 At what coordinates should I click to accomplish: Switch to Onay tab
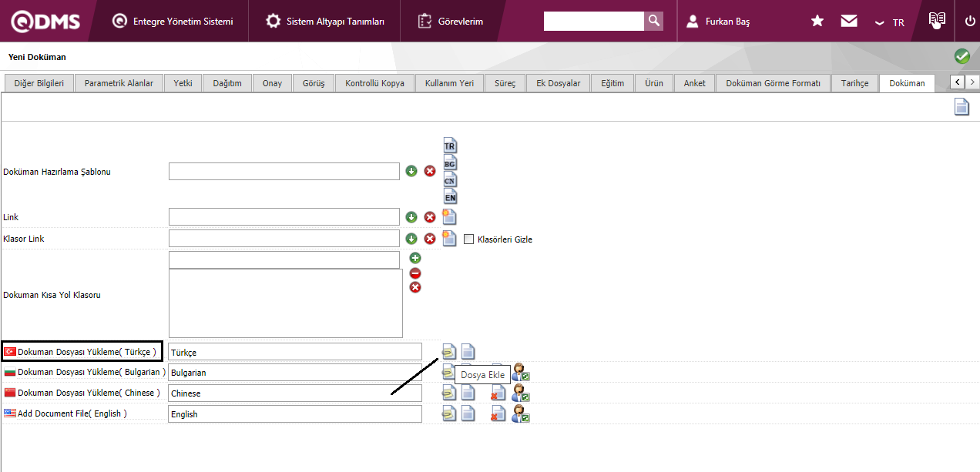click(272, 83)
